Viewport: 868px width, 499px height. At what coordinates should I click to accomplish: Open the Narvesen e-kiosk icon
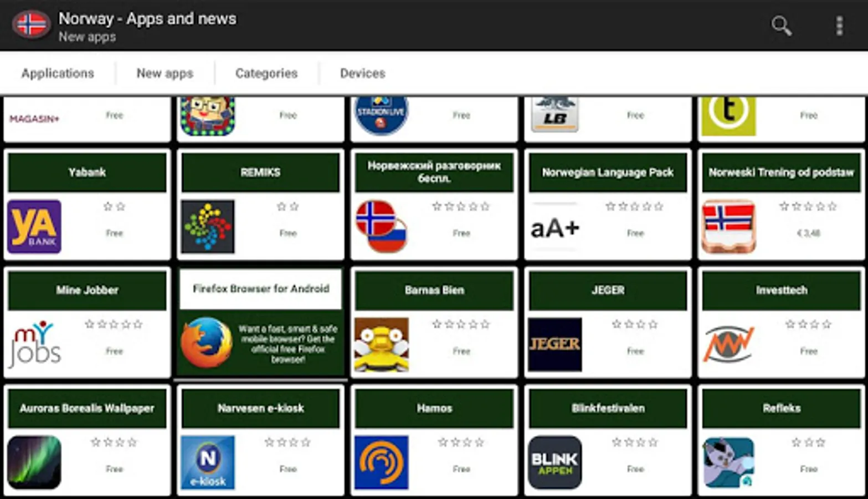208,462
